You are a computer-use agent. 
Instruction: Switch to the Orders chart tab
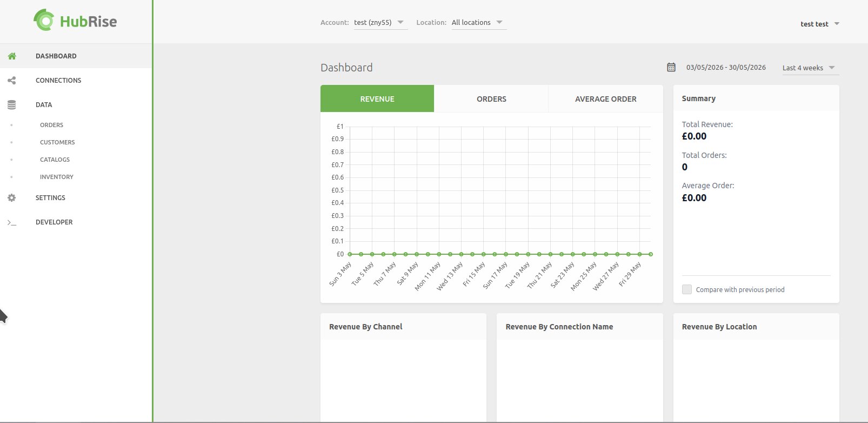pos(491,98)
